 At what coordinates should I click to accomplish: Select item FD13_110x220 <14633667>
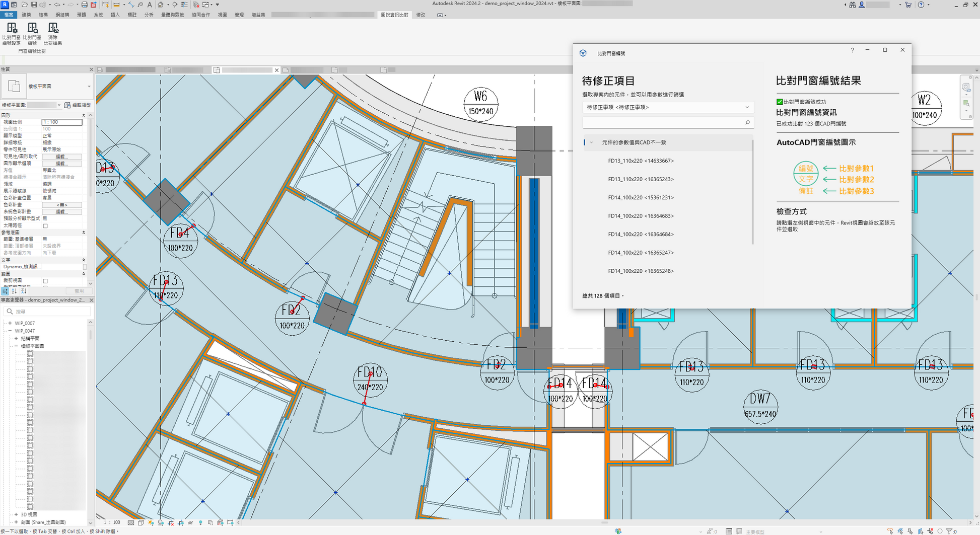coord(641,161)
